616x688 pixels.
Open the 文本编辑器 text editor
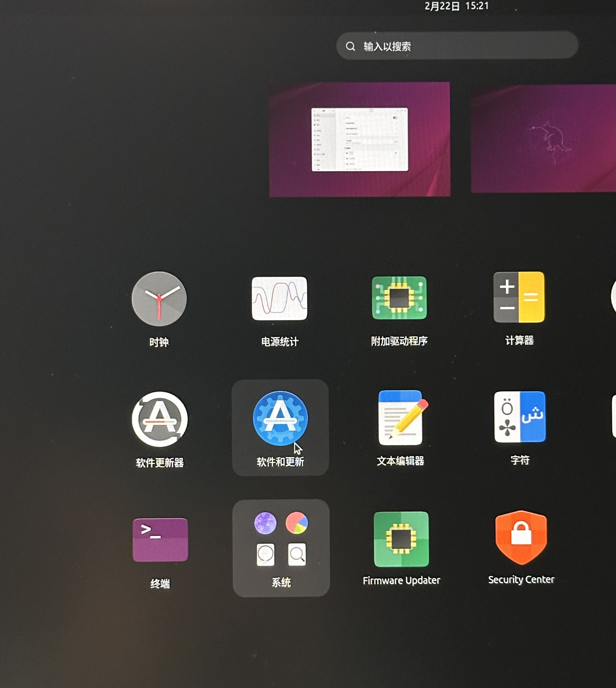tap(401, 418)
